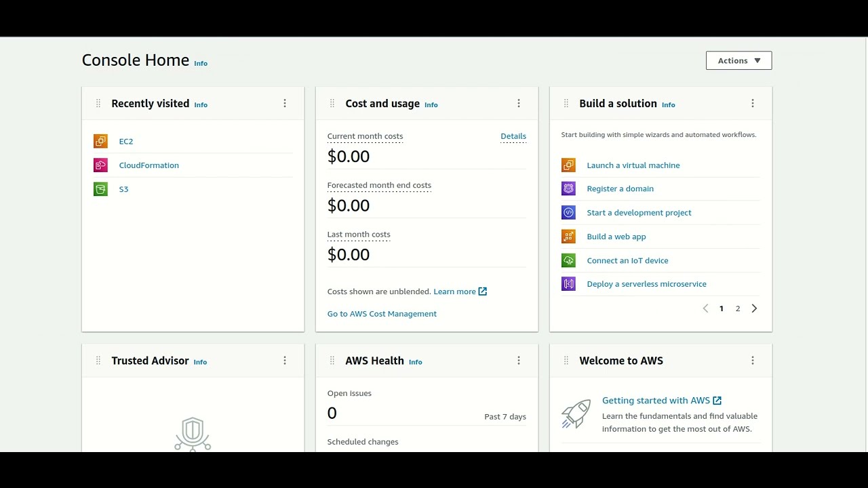The height and width of the screenshot is (488, 868).
Task: Click the Trusted Advisor shield icon
Action: pos(193,434)
